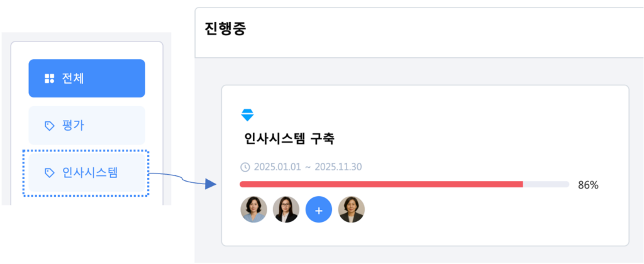644x264 pixels.
Task: Open the 인사시스템 category label
Action: [x=90, y=172]
